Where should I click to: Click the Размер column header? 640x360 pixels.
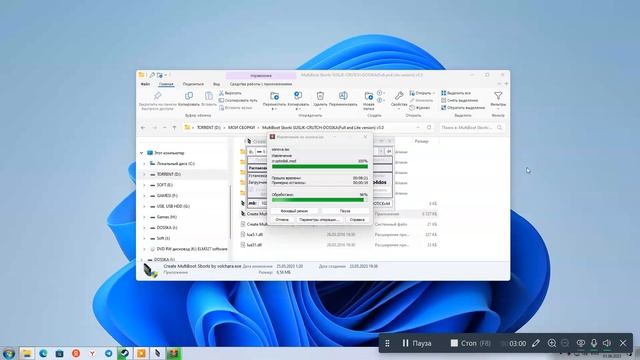[421, 141]
